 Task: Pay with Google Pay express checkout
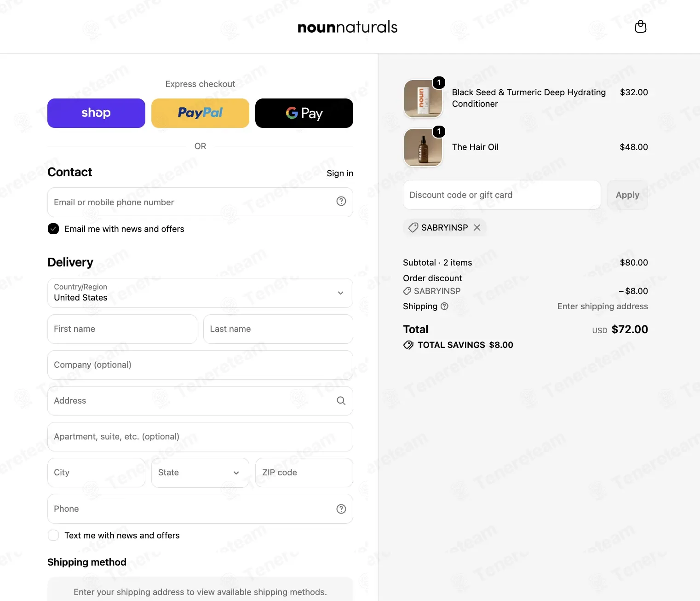point(304,113)
